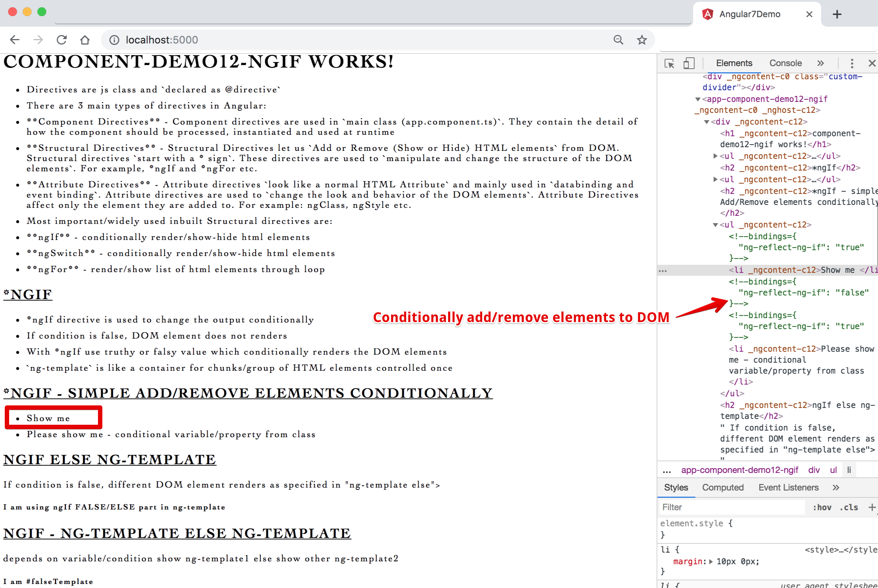This screenshot has height=588, width=878.
Task: Activate the DevTools element inspector icon
Action: point(669,63)
